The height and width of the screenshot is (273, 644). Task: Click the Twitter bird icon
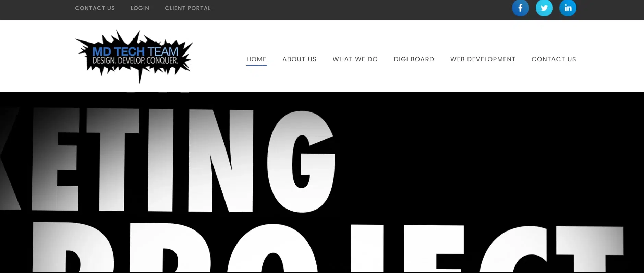click(x=544, y=8)
